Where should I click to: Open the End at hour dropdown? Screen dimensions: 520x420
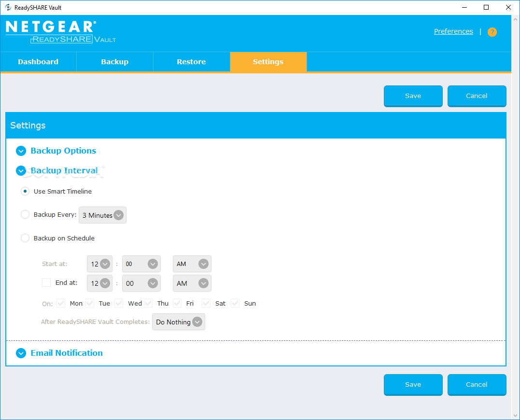[99, 283]
